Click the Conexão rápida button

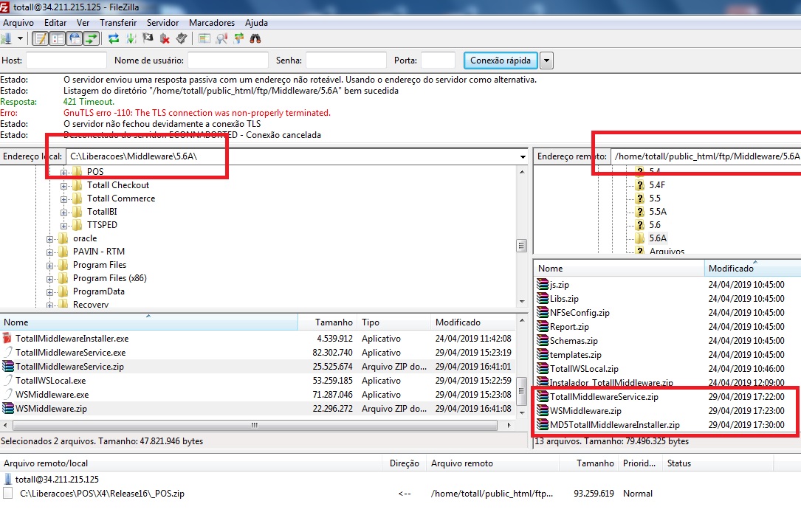click(x=501, y=61)
